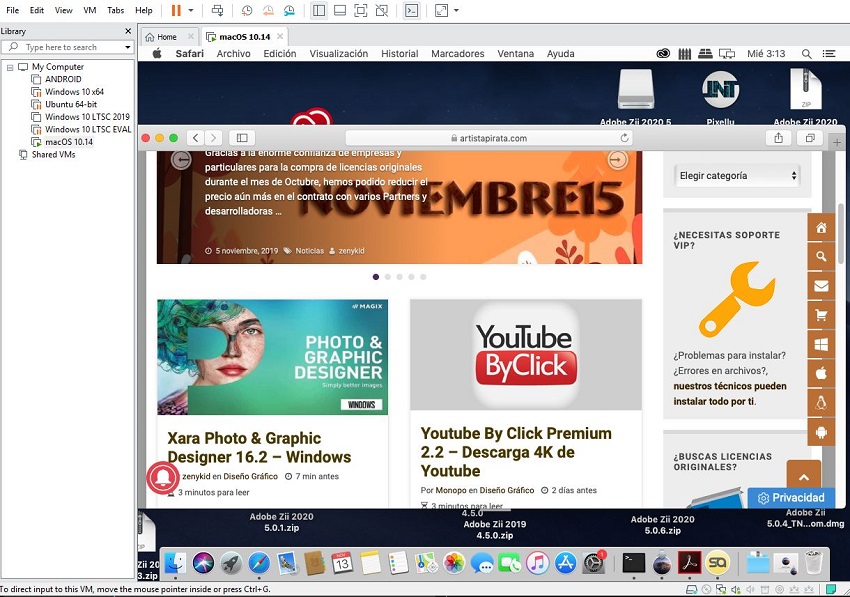
Task: Click the stretch guest display icon
Action: click(x=441, y=10)
